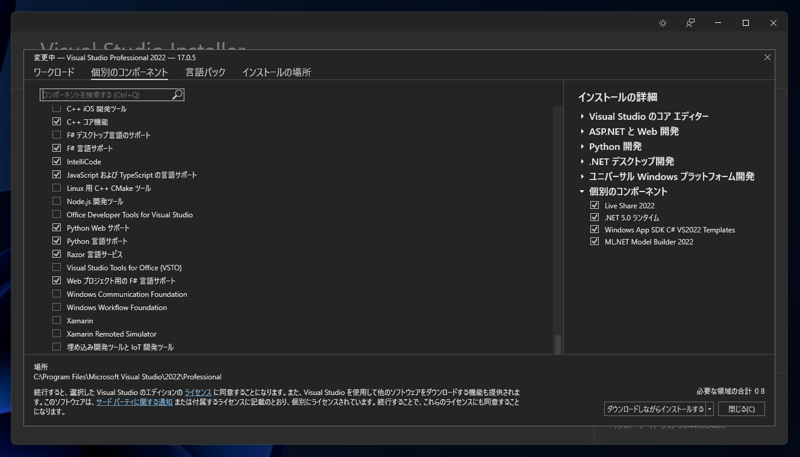Collapse the 個別のコンポーネント details node
The height and width of the screenshot is (457, 800).
pyautogui.click(x=582, y=191)
